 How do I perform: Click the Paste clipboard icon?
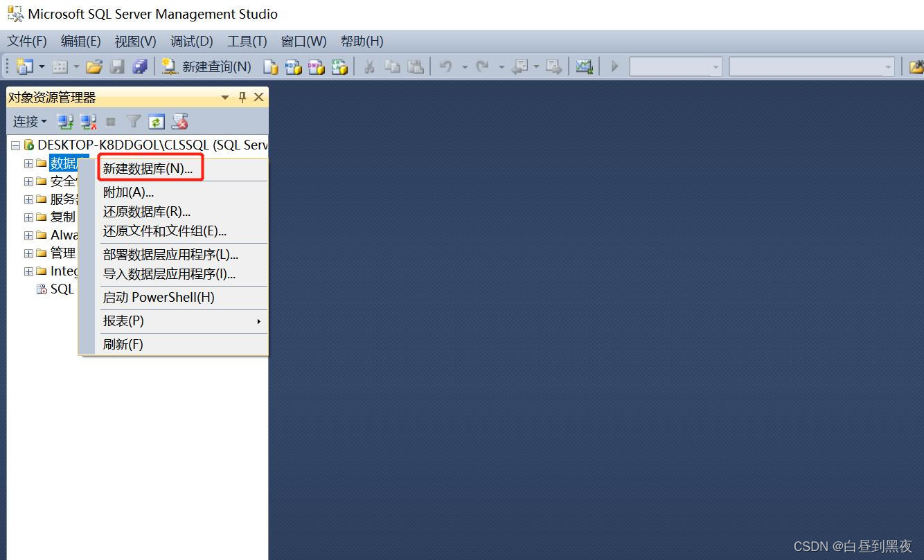coord(415,66)
